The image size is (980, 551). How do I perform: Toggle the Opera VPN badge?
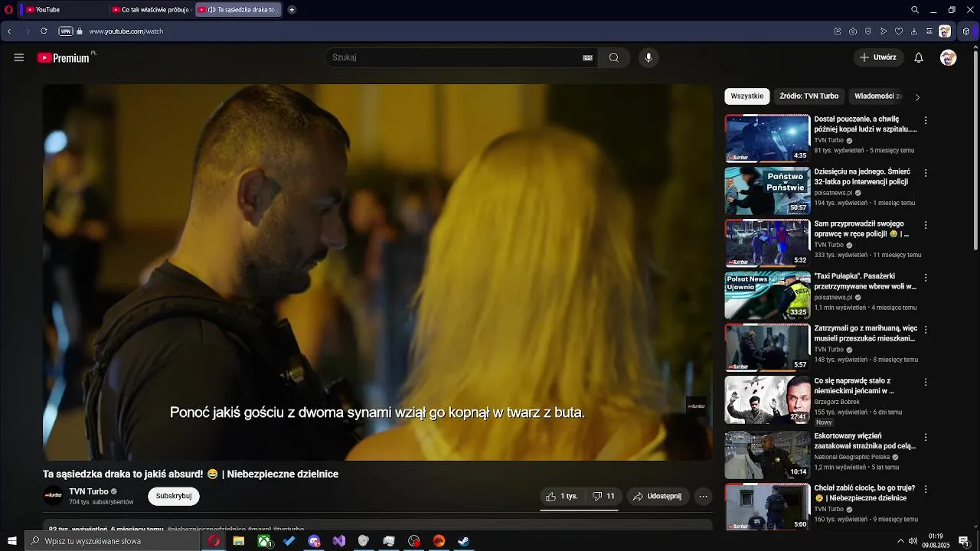pos(66,31)
